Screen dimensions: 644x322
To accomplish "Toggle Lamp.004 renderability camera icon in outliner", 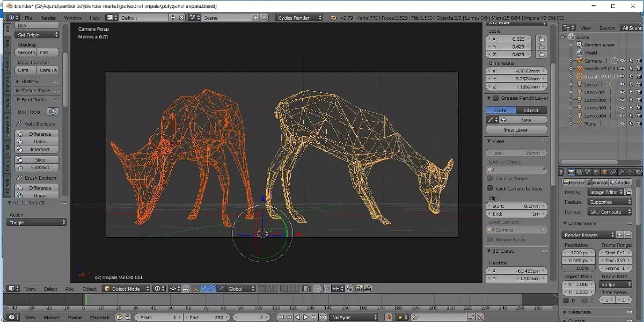I will point(639,115).
